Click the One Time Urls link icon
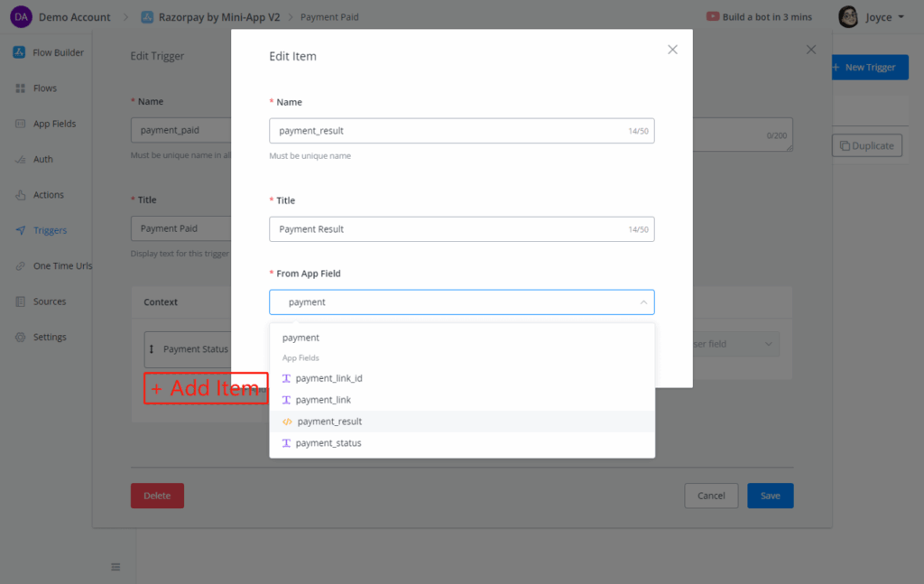The height and width of the screenshot is (584, 924). 20,266
